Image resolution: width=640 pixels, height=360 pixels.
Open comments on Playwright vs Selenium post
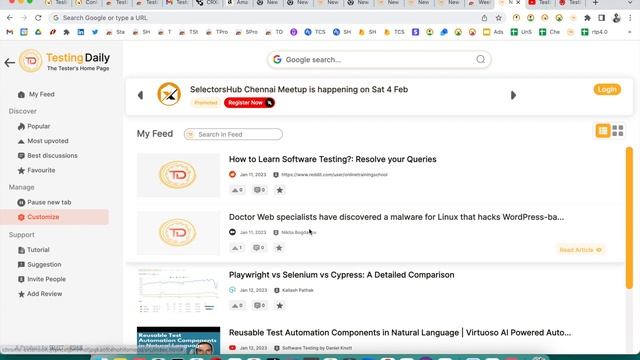(260, 305)
